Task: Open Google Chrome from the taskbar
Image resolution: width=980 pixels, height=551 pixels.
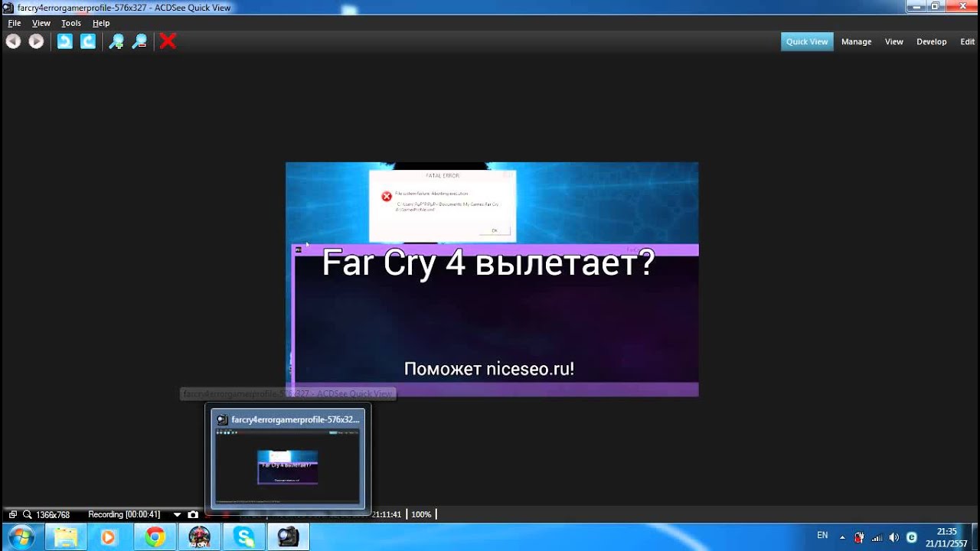Action: click(x=155, y=537)
